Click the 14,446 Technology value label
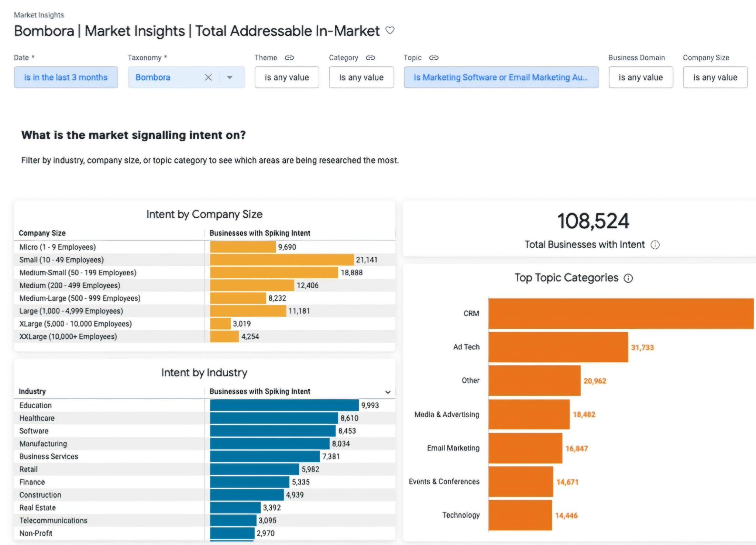Image resolution: width=756 pixels, height=545 pixels. pyautogui.click(x=566, y=515)
